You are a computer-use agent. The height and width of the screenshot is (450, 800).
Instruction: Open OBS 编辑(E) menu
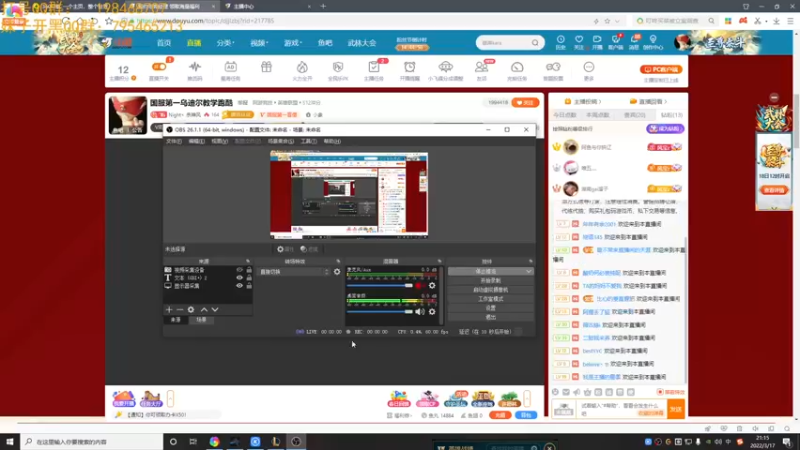click(x=196, y=141)
